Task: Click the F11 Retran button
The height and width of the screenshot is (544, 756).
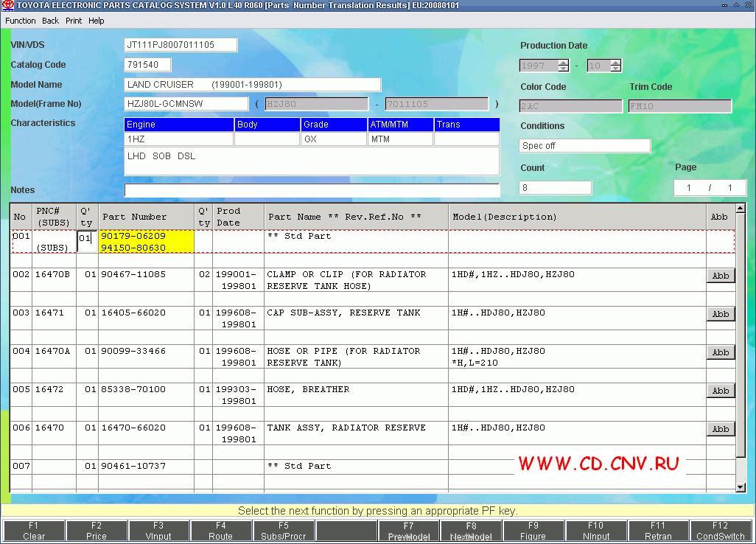Action: tap(658, 531)
